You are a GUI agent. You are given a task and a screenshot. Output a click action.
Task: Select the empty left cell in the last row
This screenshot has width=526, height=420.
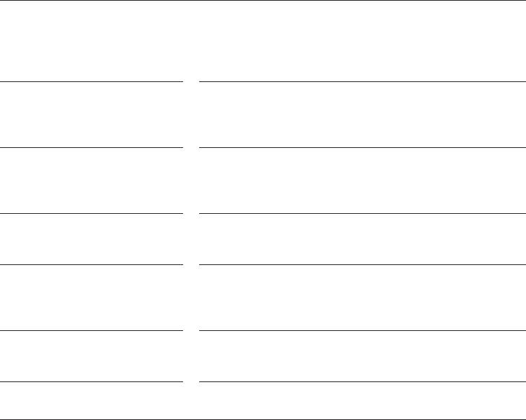pos(91,400)
